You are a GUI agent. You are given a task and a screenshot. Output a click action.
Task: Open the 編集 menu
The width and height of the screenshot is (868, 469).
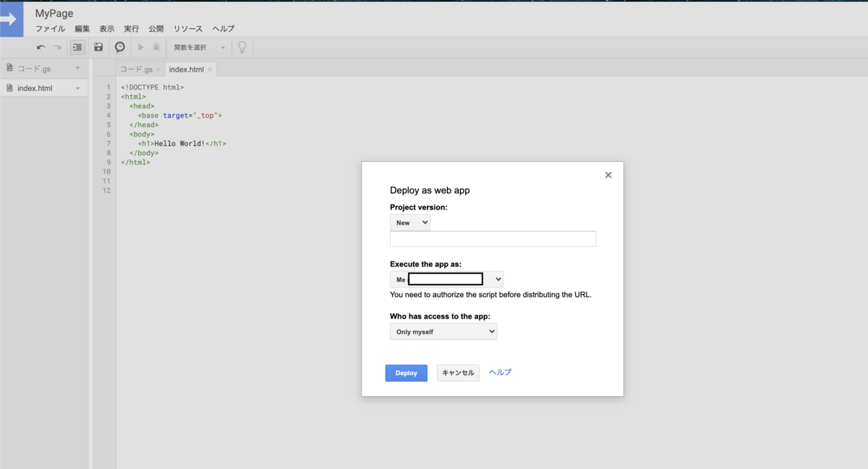click(82, 29)
